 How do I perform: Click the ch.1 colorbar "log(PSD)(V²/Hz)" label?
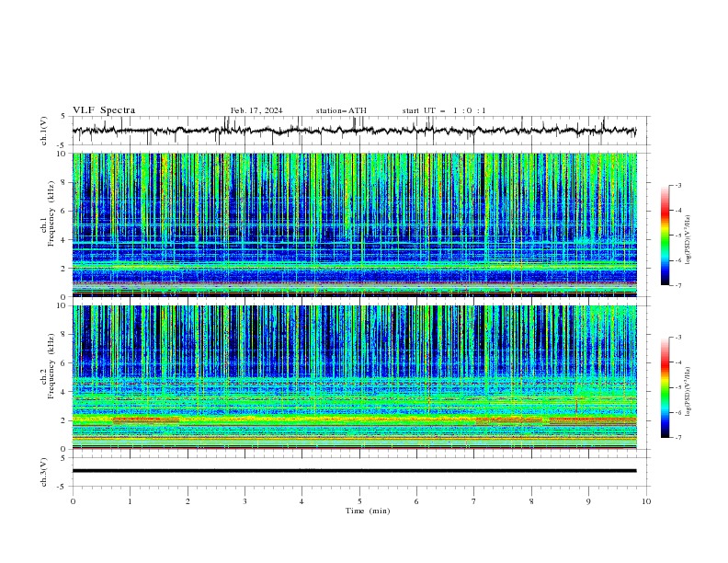688,240
